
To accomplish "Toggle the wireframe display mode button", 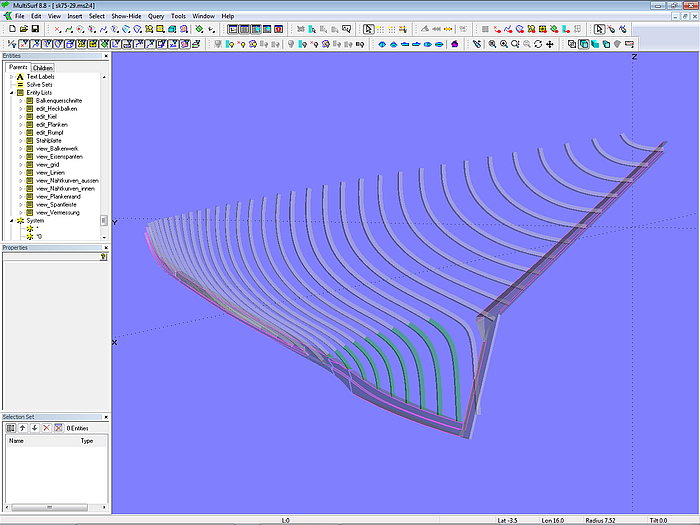I will [x=572, y=44].
